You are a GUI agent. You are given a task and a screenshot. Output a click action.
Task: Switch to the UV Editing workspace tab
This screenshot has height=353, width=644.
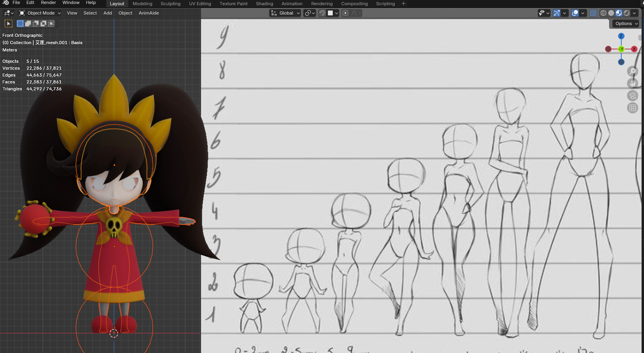pos(200,4)
